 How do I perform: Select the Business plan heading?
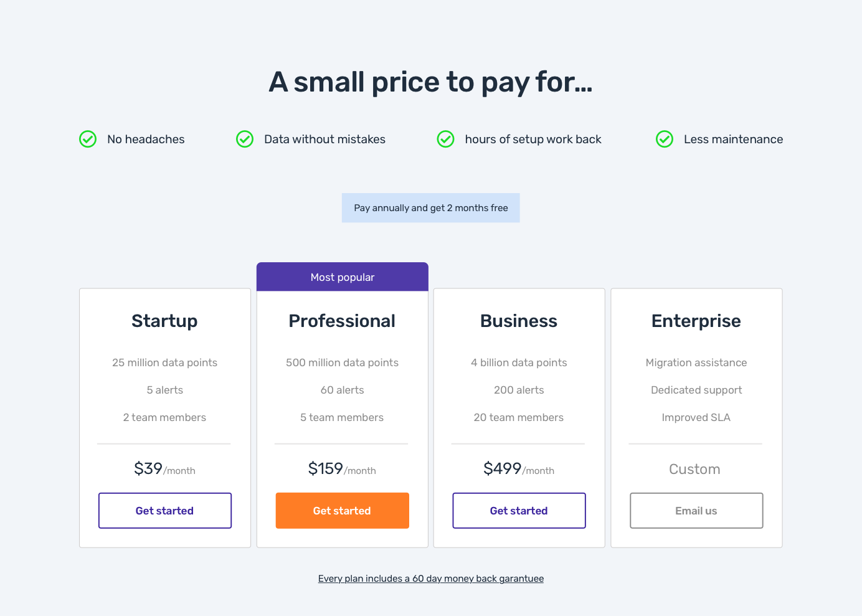point(519,321)
